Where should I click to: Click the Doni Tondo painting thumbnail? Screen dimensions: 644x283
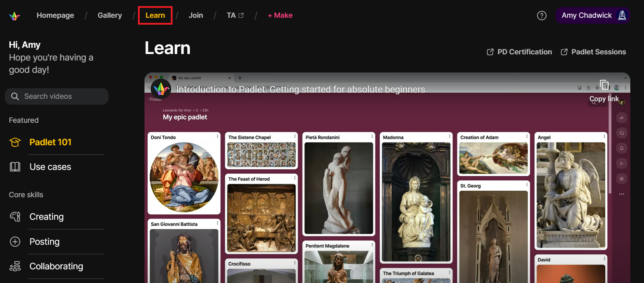tap(184, 177)
